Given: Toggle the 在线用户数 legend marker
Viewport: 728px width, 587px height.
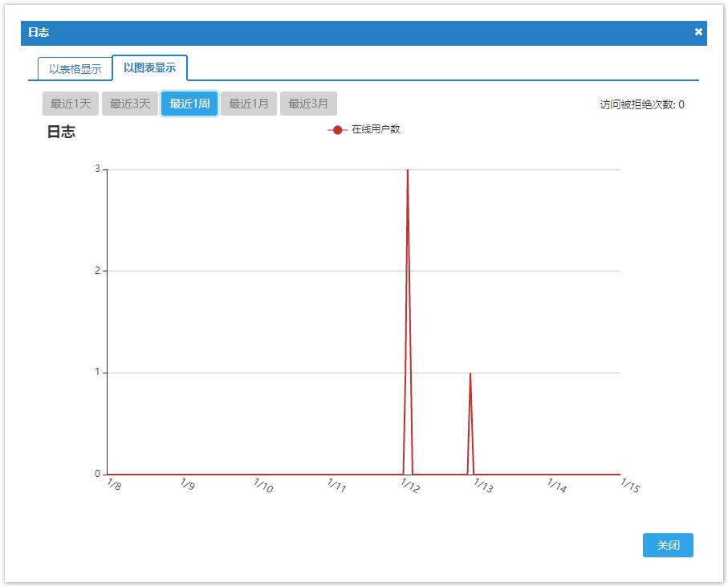Looking at the screenshot, I should coord(338,130).
